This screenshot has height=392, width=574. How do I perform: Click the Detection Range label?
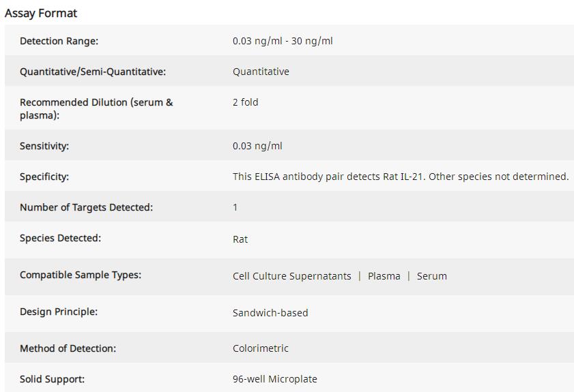(59, 41)
